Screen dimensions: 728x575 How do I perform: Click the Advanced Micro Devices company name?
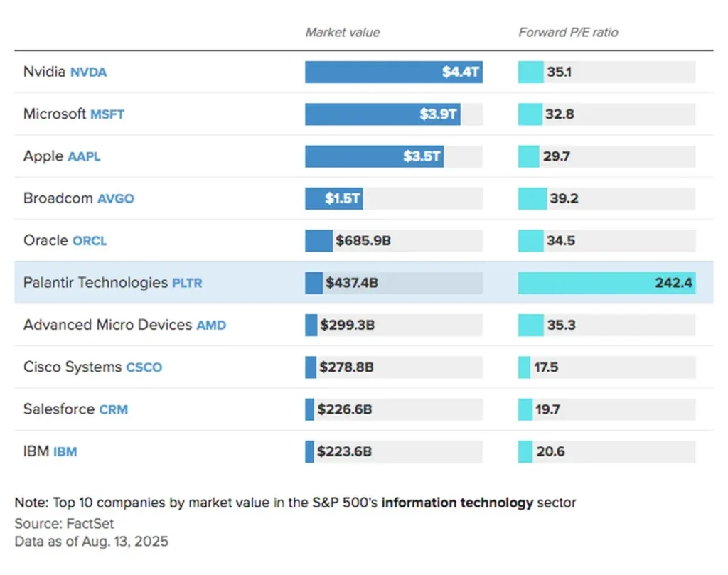pos(107,326)
